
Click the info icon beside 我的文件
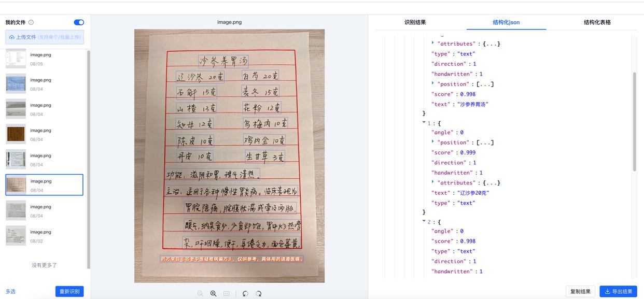tap(31, 22)
